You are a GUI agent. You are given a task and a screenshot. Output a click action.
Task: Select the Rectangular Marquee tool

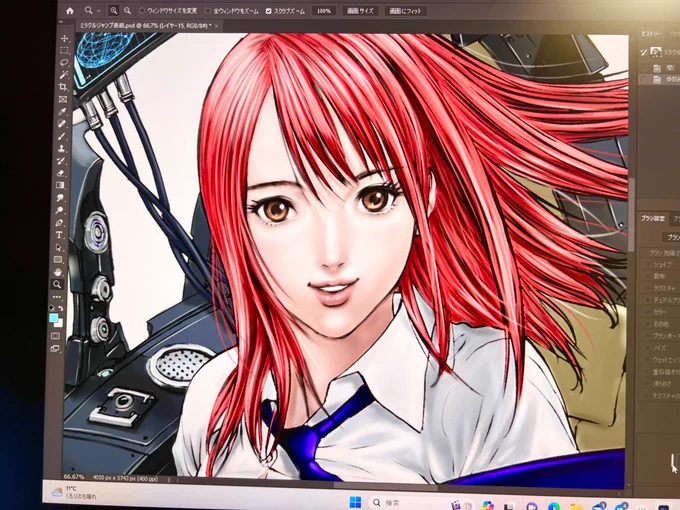tap(64, 50)
